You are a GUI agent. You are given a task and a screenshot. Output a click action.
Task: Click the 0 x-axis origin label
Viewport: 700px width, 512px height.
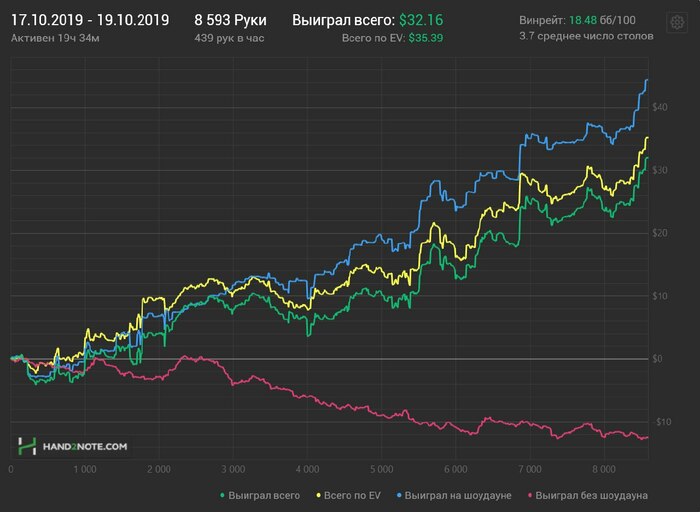point(11,469)
